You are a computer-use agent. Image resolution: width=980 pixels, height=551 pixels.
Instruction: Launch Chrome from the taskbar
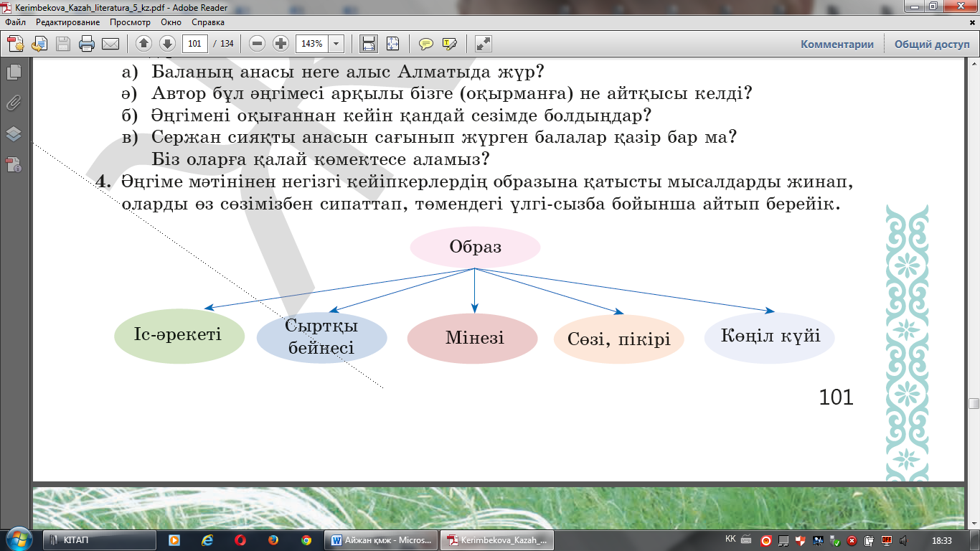click(306, 540)
